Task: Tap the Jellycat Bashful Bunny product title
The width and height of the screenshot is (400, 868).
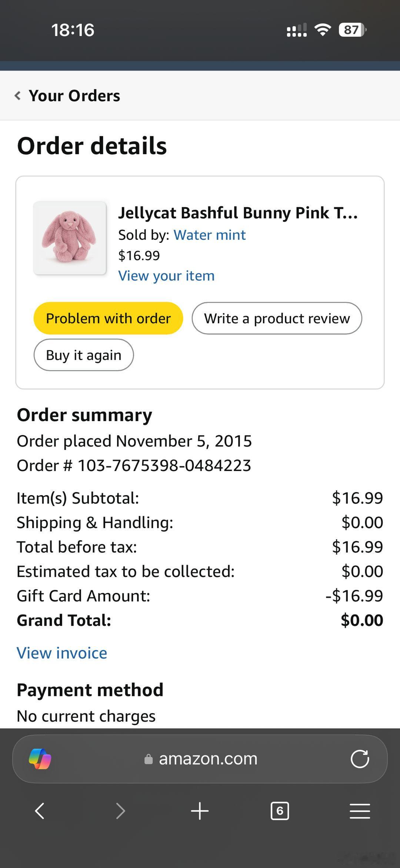Action: click(x=238, y=213)
